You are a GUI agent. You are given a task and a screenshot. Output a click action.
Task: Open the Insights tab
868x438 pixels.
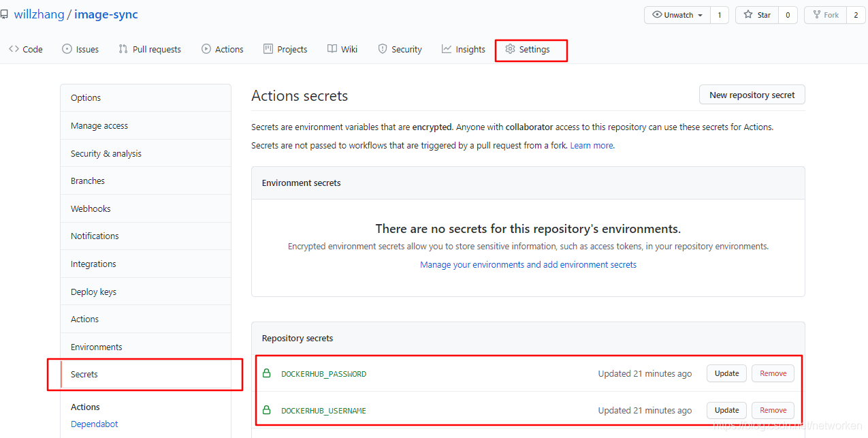pyautogui.click(x=464, y=49)
